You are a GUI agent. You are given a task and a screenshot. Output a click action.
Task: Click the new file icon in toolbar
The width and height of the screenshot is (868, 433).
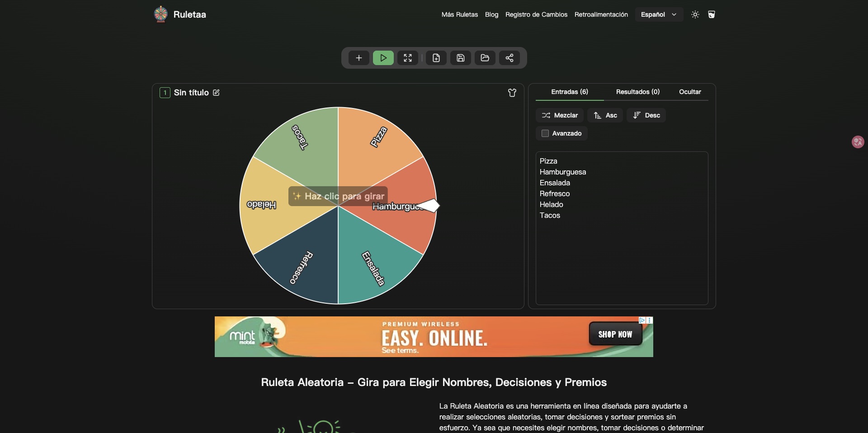pos(436,58)
